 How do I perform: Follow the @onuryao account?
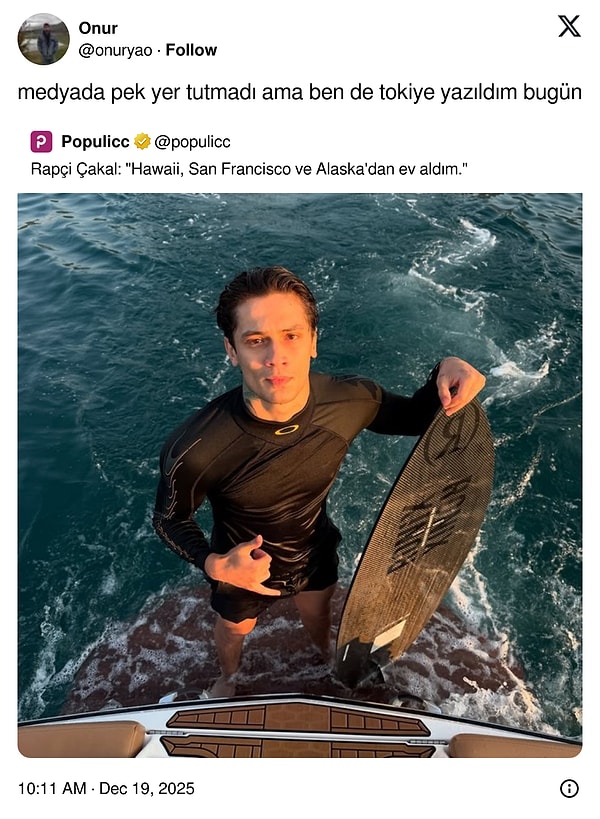[x=191, y=50]
